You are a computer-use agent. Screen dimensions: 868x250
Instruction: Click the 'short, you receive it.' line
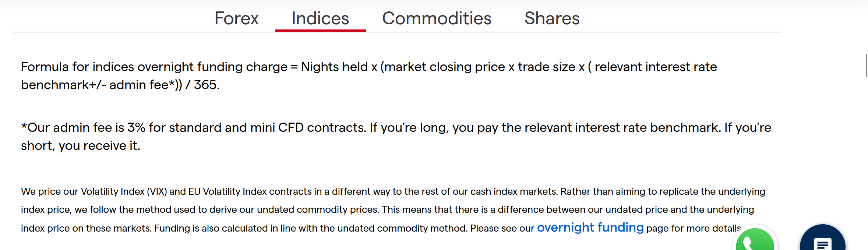(81, 146)
